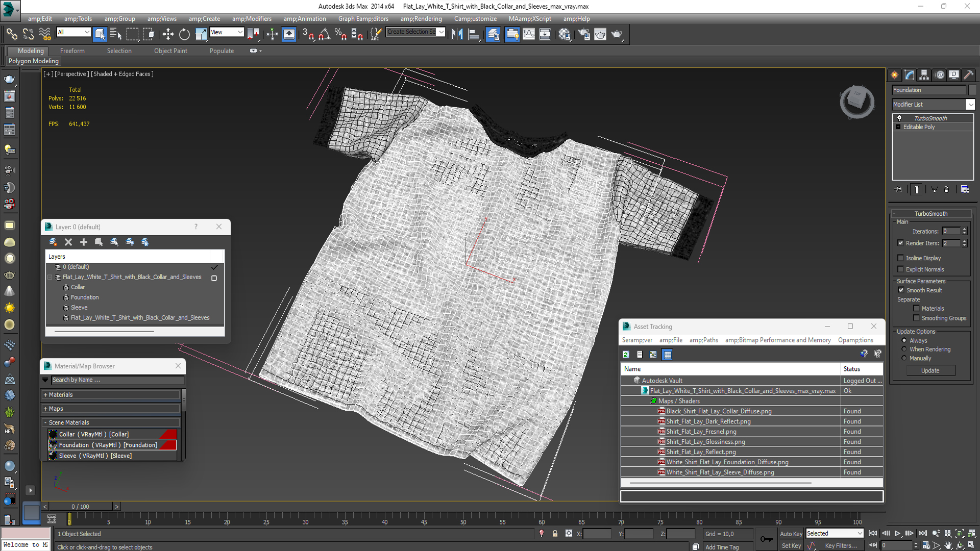The image size is (980, 551).
Task: Open the amp;Animation menu
Action: [305, 19]
